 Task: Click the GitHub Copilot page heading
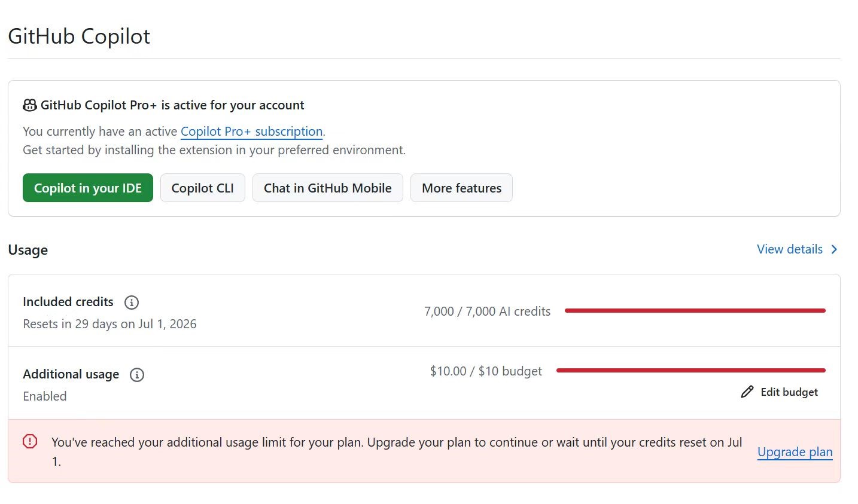[79, 36]
